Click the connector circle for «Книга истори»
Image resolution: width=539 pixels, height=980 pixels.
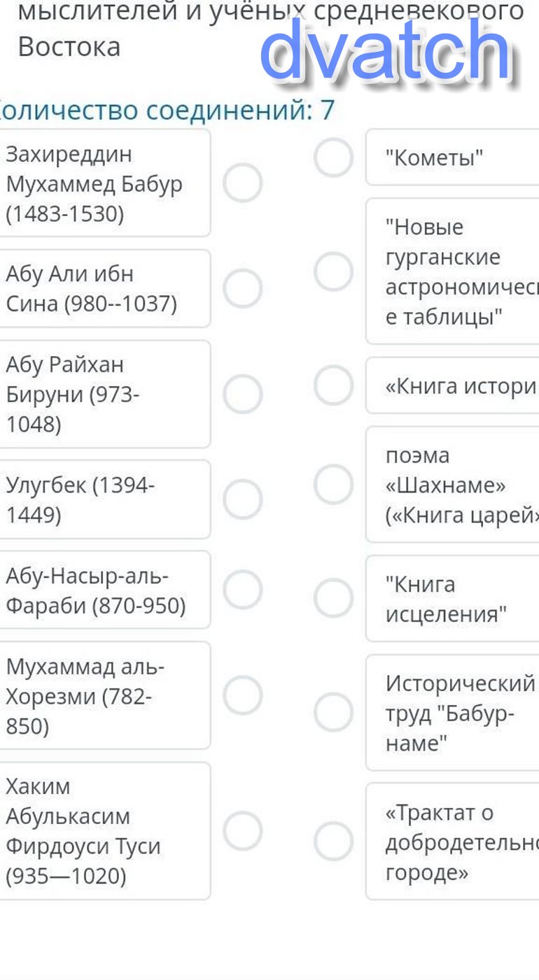coord(333,385)
